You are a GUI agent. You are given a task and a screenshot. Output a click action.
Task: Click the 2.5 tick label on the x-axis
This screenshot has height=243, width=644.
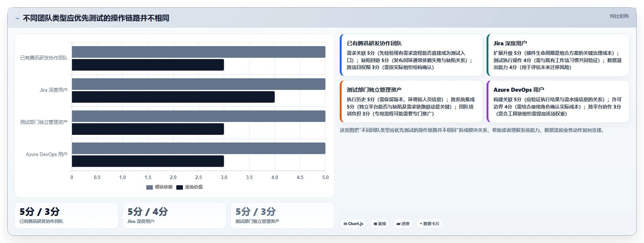(x=198, y=177)
